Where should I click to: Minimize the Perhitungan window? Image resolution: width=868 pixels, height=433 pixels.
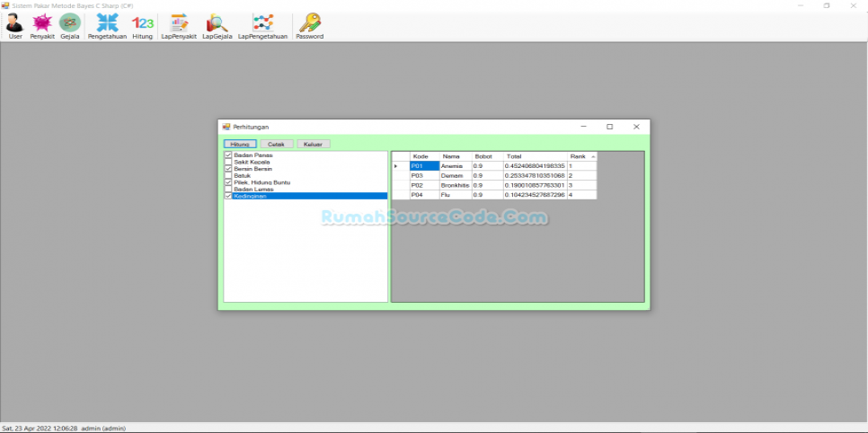(583, 127)
